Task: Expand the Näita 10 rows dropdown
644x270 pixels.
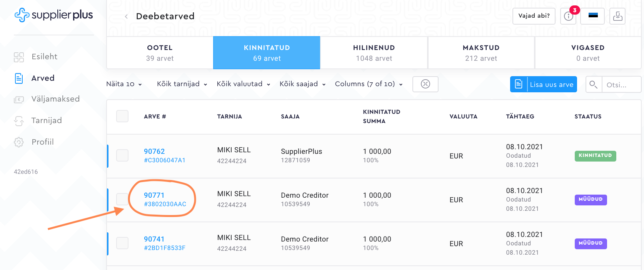Action: (x=124, y=84)
